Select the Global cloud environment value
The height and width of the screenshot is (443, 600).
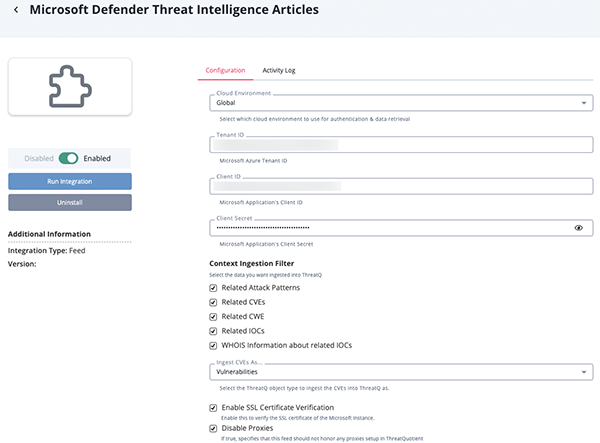226,103
